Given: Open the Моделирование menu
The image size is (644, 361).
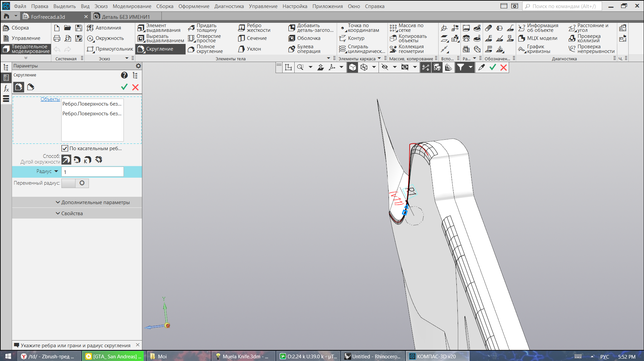Looking at the screenshot, I should [x=132, y=6].
